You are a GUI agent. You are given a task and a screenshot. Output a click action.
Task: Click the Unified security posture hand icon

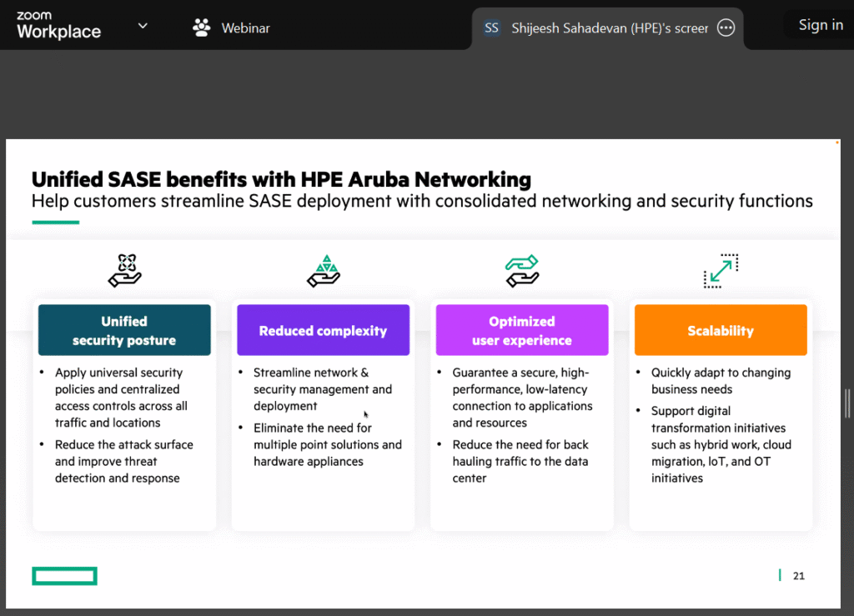(125, 270)
